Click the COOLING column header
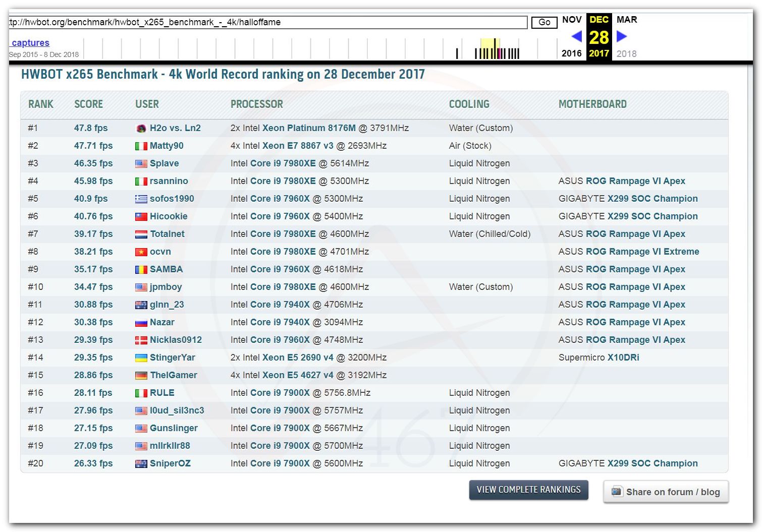Image resolution: width=762 pixels, height=532 pixels. pyautogui.click(x=469, y=104)
